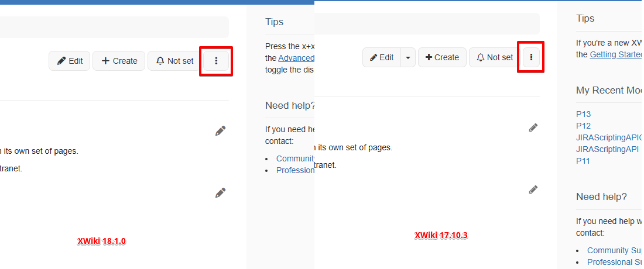Open recent page P12
This screenshot has width=644, height=269.
pos(584,126)
